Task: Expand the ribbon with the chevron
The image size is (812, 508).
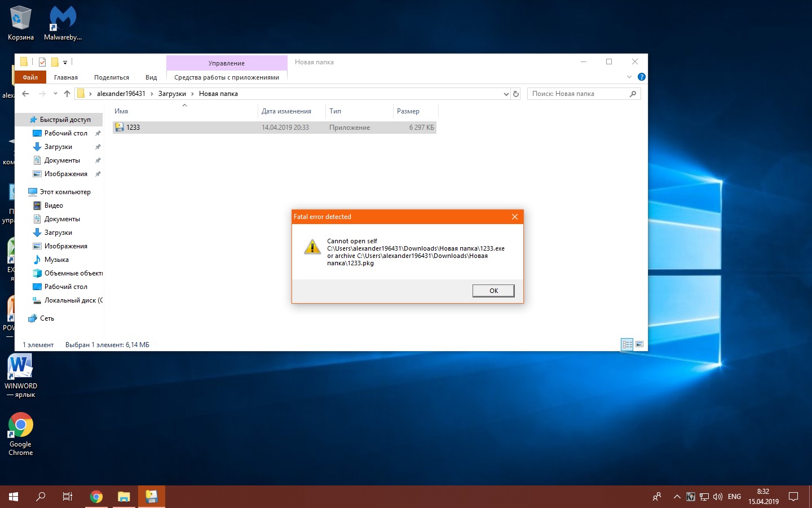Action: (629, 77)
